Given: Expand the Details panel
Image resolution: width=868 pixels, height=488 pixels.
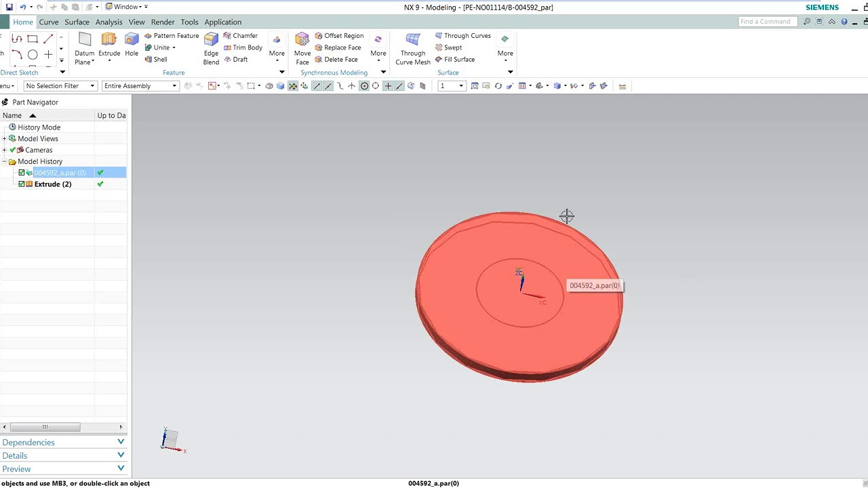Looking at the screenshot, I should pos(63,455).
